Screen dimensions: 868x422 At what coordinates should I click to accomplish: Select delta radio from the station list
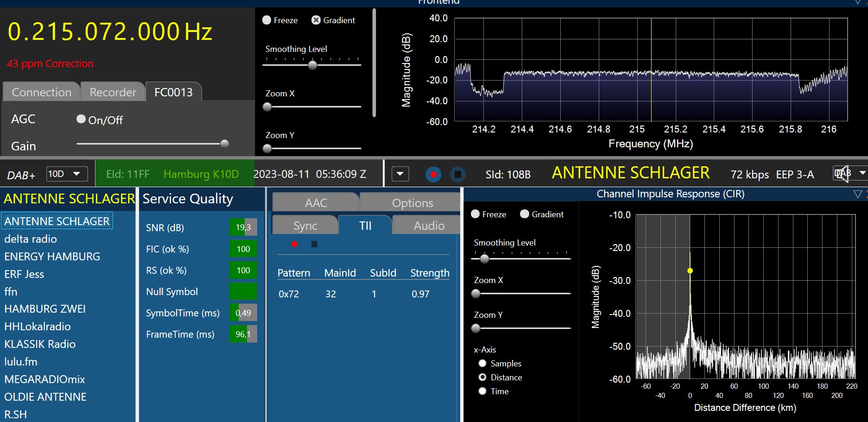tap(31, 239)
